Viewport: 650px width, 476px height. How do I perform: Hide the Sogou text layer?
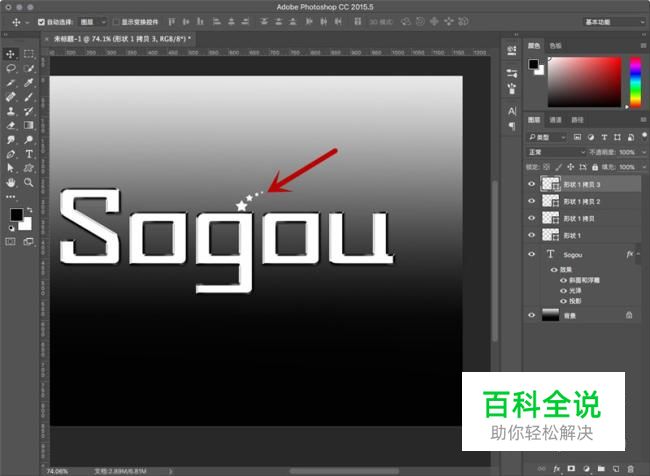pos(531,254)
